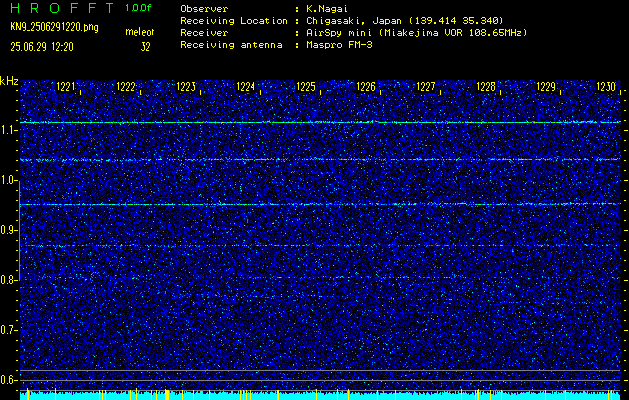Click the 1.1 frequency axis label

coord(8,130)
